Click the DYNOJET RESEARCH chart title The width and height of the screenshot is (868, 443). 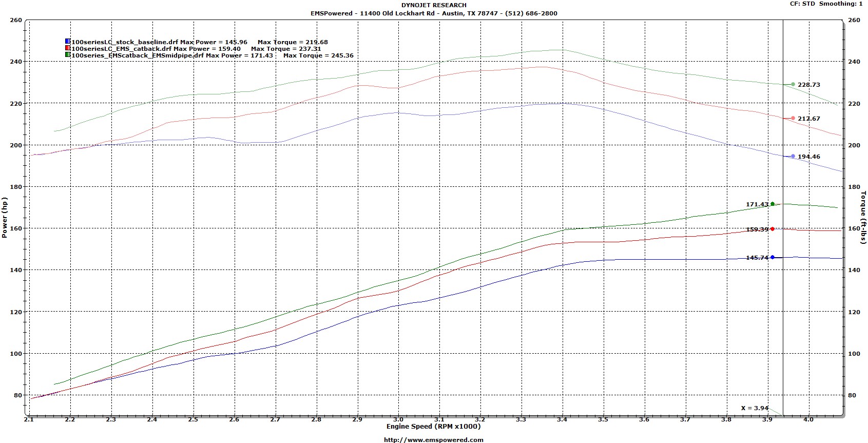tap(434, 5)
